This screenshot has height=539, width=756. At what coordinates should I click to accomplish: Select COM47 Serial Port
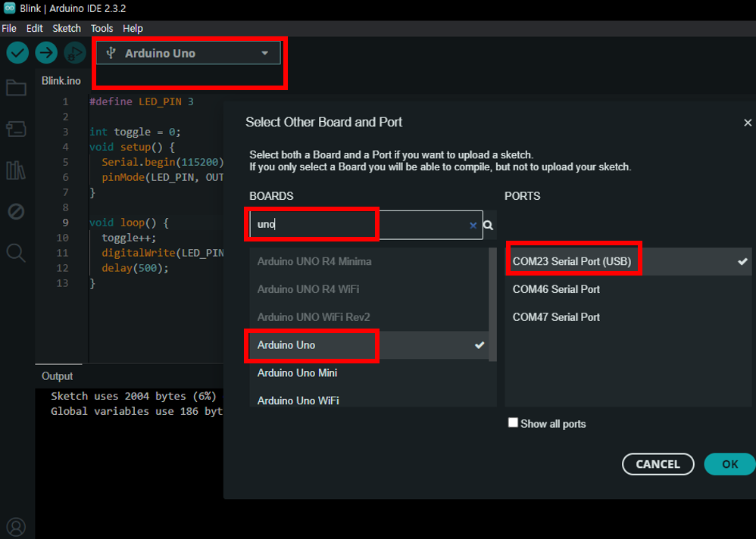point(628,317)
